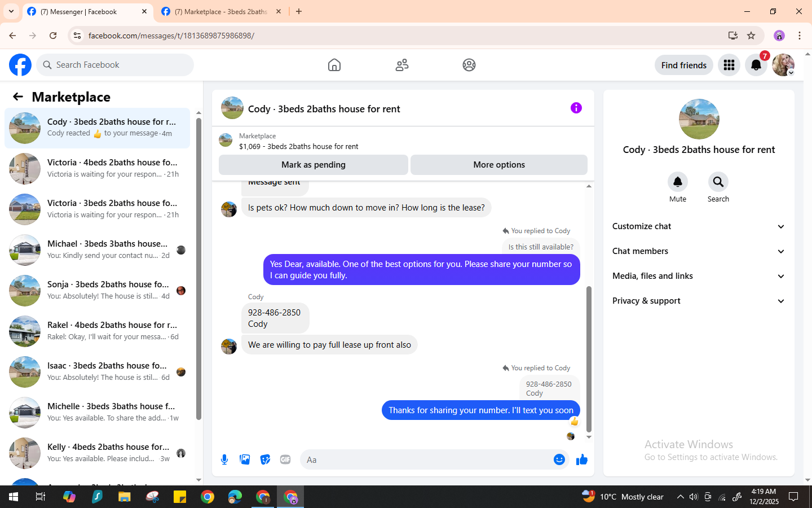Open the Chrome browser profile avatar
This screenshot has height=508, width=812.
[779, 36]
